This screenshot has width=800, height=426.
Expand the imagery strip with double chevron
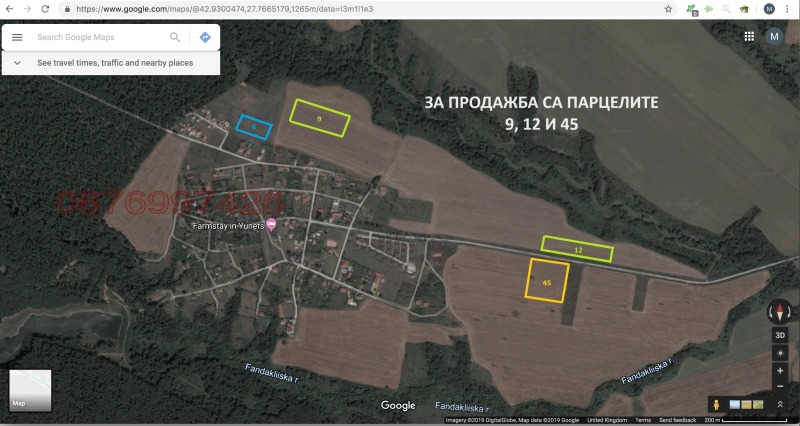point(779,403)
